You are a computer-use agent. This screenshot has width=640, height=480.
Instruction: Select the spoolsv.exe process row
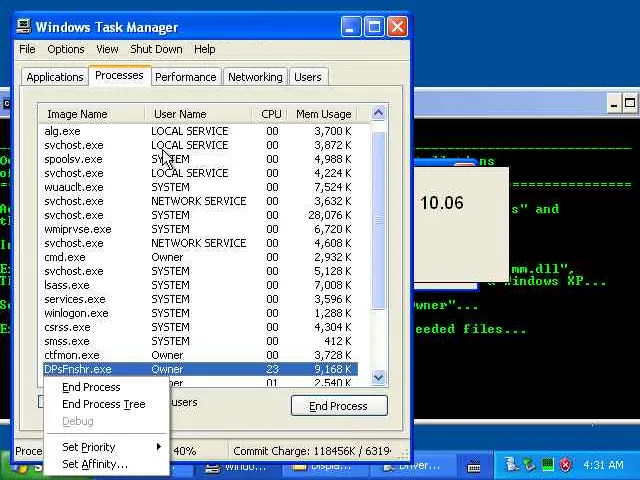[x=200, y=159]
